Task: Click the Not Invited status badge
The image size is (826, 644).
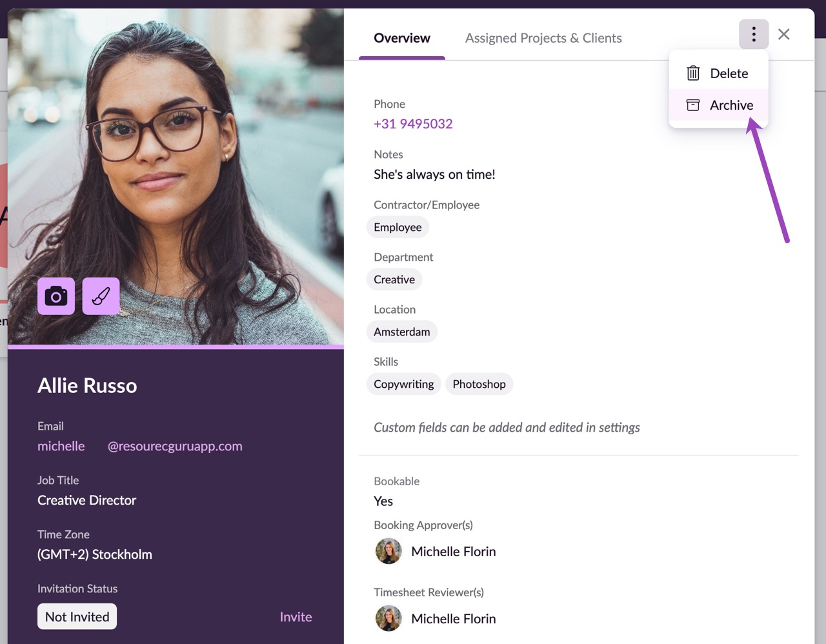Action: tap(77, 616)
